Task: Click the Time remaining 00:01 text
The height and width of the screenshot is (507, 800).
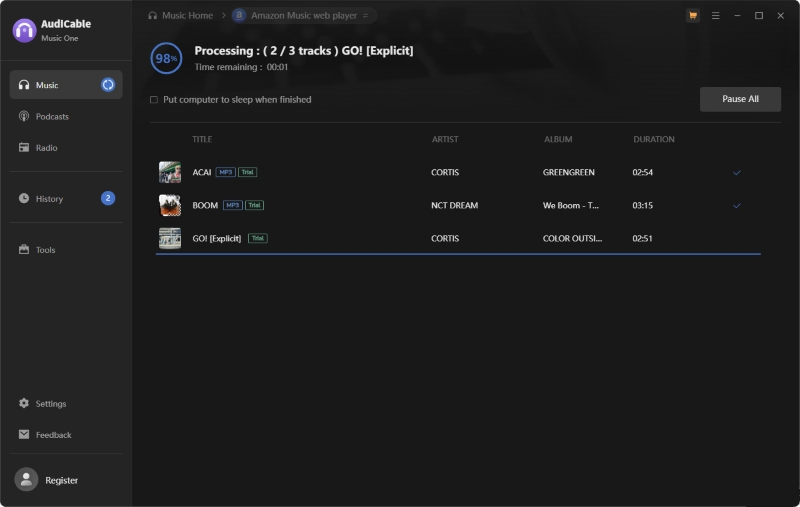Action: [241, 67]
